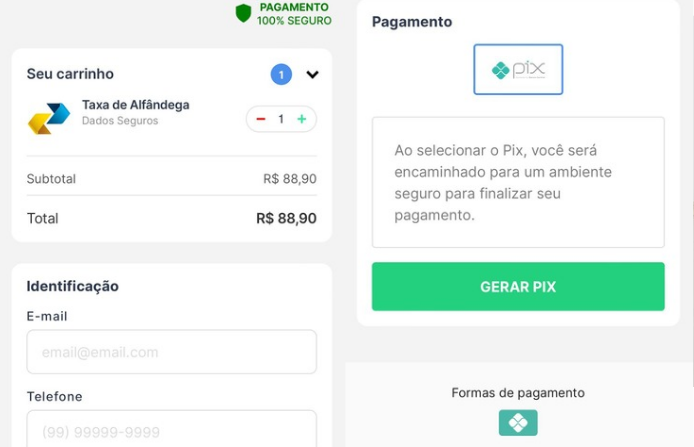Screen dimensions: 694x447
Task: Focus the E-mail input field
Action: click(171, 352)
